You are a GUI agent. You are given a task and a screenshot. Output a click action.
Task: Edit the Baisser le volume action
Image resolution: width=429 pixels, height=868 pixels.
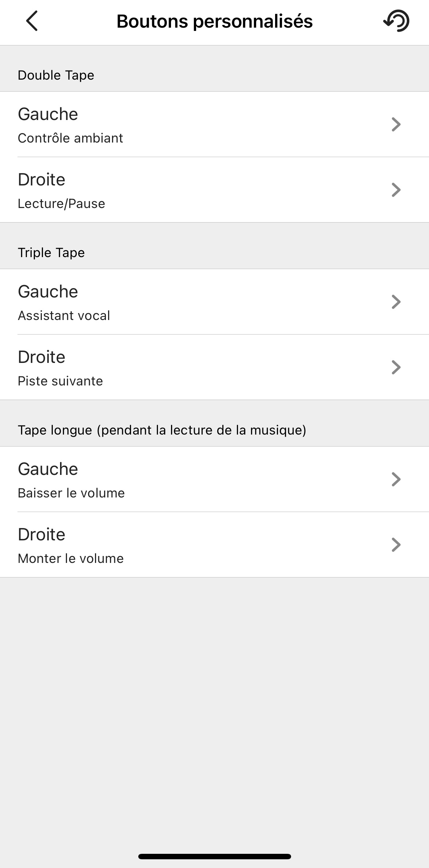71,493
